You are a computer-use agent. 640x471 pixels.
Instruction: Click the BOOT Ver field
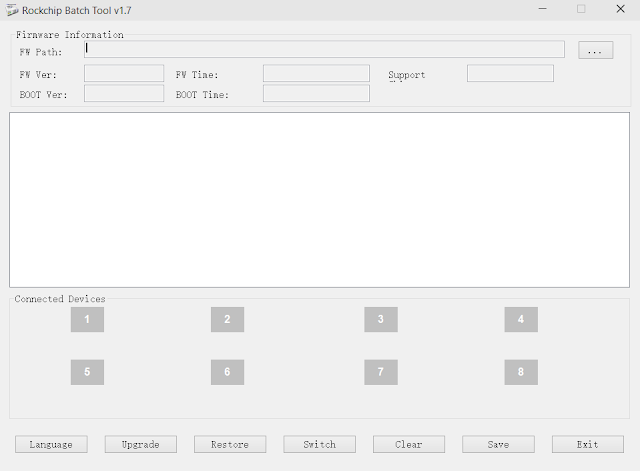click(x=124, y=93)
